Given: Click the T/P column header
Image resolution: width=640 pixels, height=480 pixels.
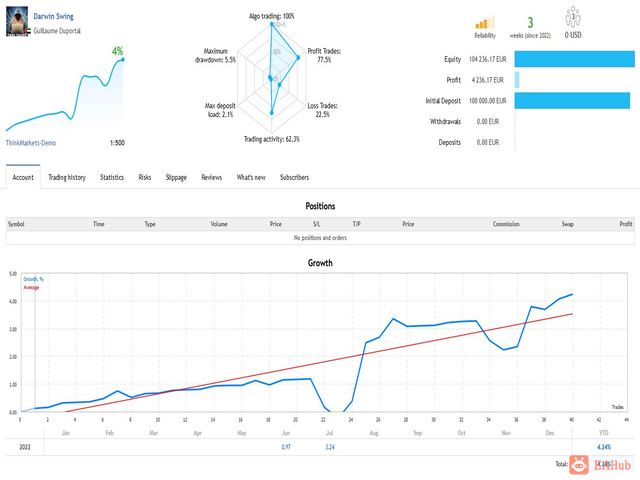Looking at the screenshot, I should (x=356, y=224).
